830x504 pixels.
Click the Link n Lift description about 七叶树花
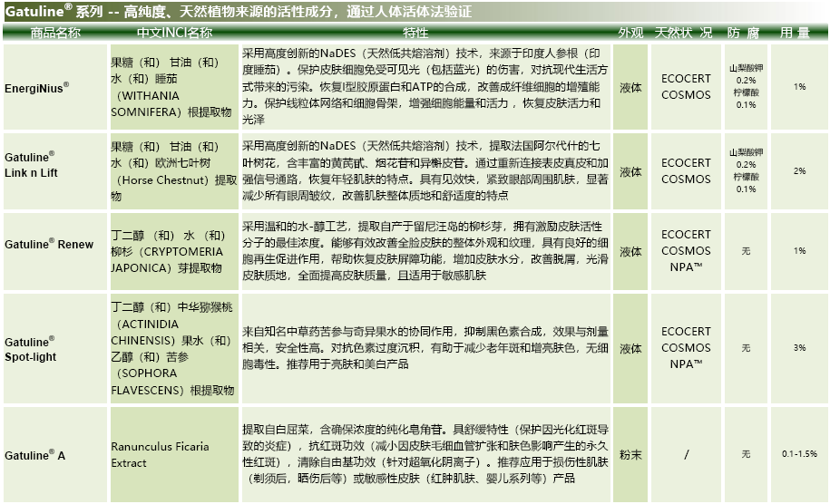coord(425,170)
